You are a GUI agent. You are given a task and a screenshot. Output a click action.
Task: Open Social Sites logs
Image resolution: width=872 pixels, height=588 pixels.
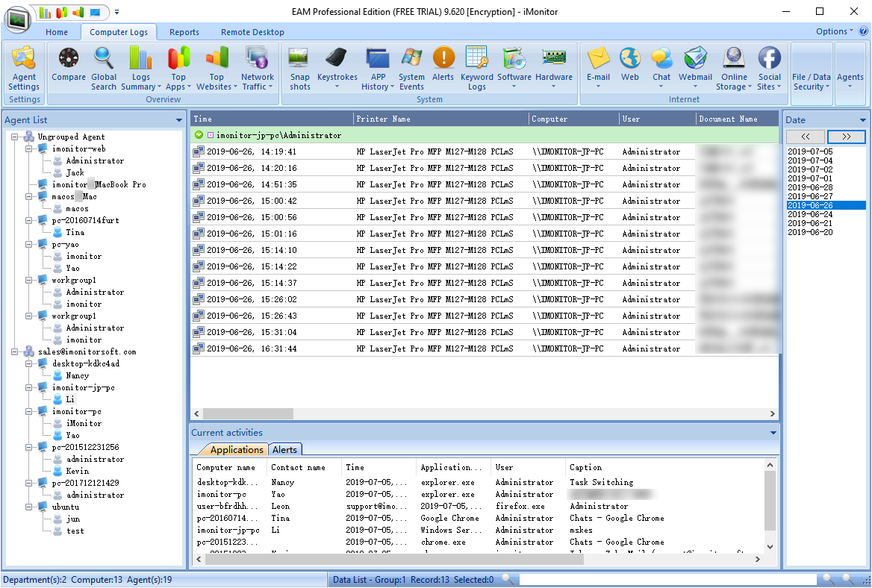point(769,69)
